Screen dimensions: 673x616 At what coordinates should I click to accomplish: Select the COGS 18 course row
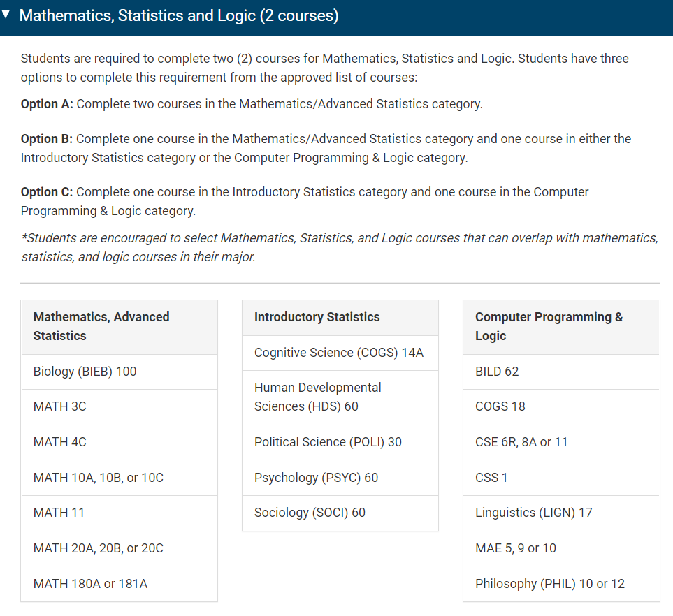pos(561,407)
